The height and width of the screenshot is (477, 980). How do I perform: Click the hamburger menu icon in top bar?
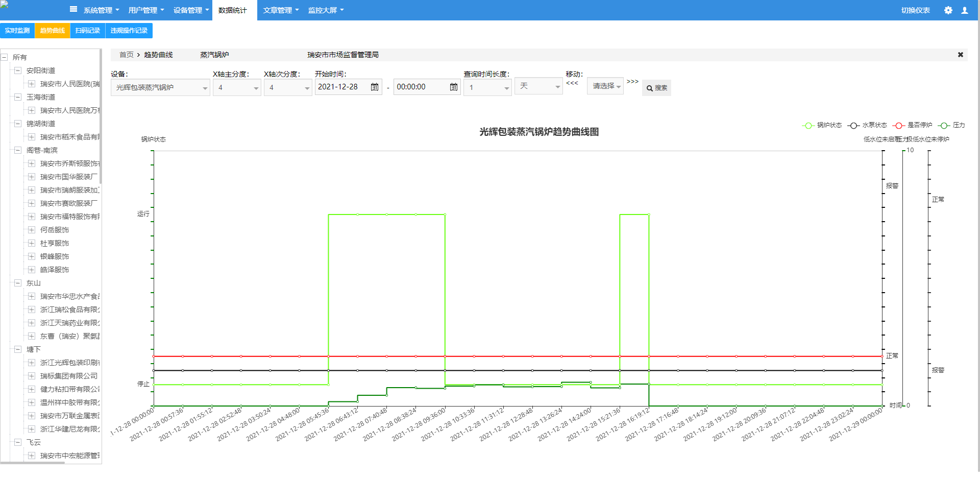[73, 9]
